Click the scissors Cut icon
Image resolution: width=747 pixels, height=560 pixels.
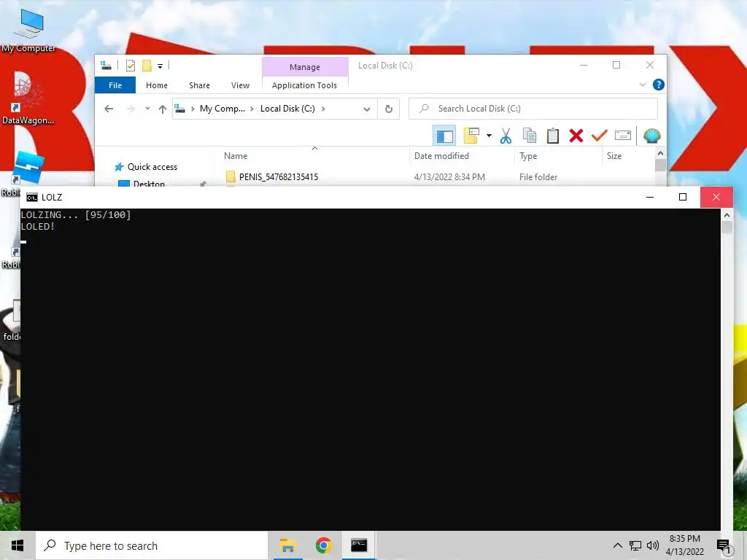(x=506, y=136)
